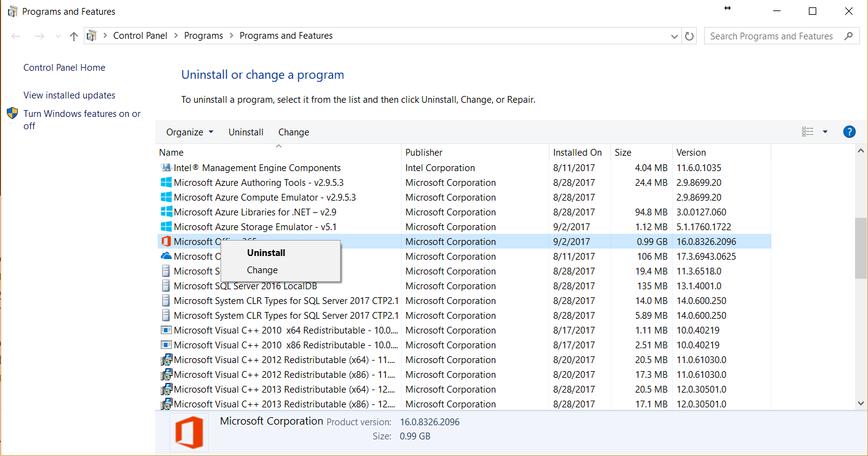Open the Organize dropdown menu
Image resolution: width=868 pixels, height=456 pixels.
point(190,132)
